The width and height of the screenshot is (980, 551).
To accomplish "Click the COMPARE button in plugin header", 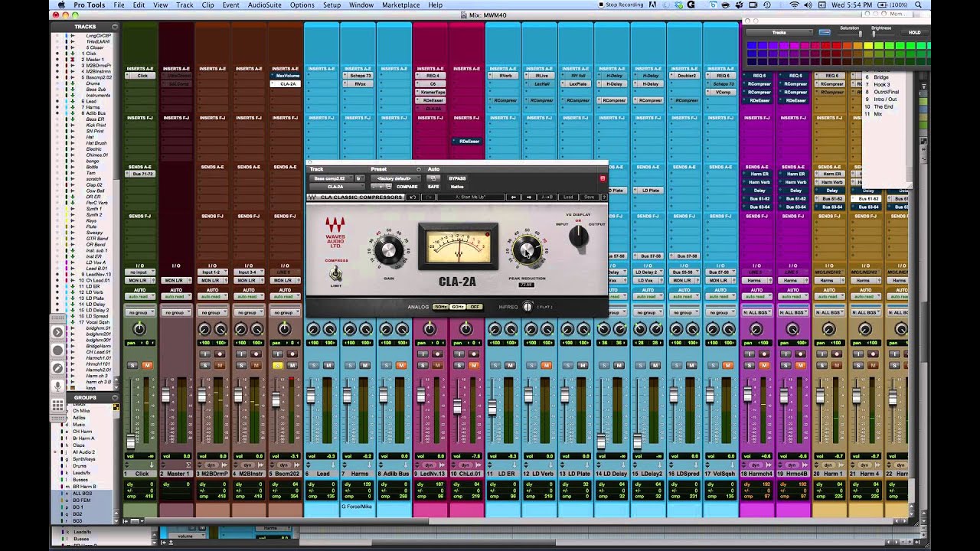I will pos(407,187).
